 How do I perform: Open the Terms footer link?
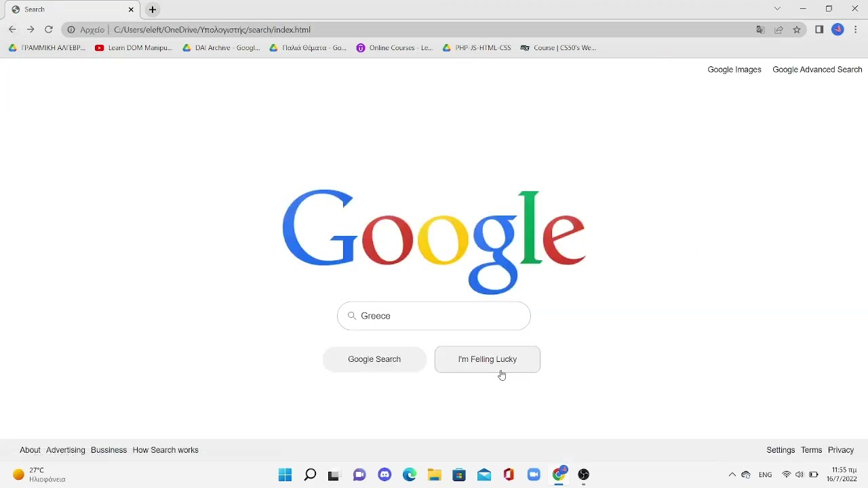point(811,450)
